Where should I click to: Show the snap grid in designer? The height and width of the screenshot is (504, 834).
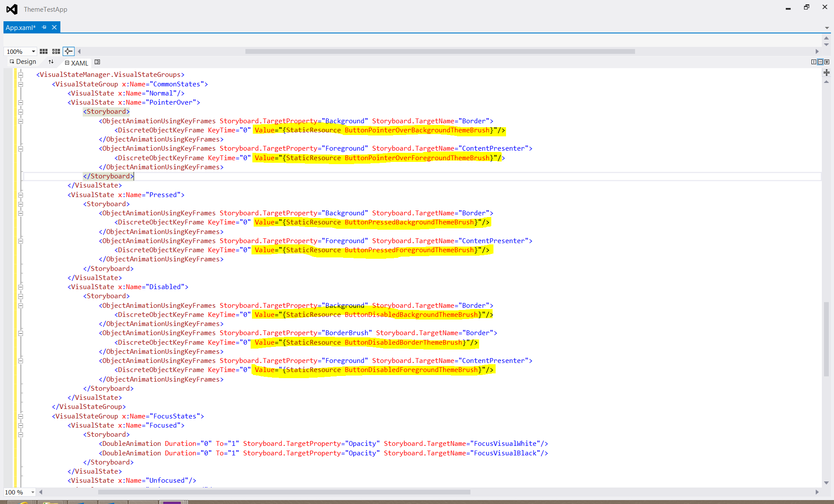pyautogui.click(x=43, y=51)
